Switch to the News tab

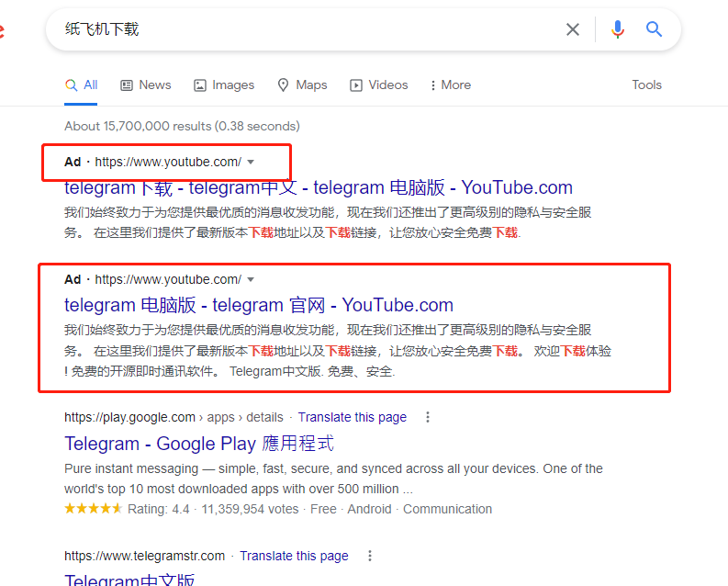[145, 85]
